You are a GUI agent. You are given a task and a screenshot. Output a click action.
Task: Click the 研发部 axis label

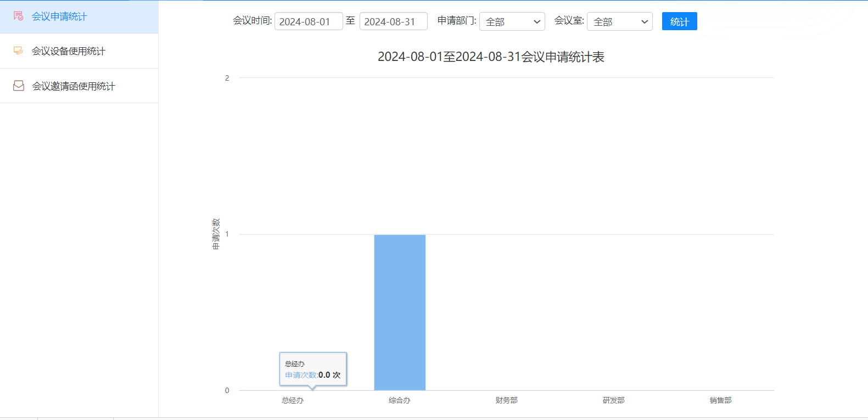(x=613, y=400)
